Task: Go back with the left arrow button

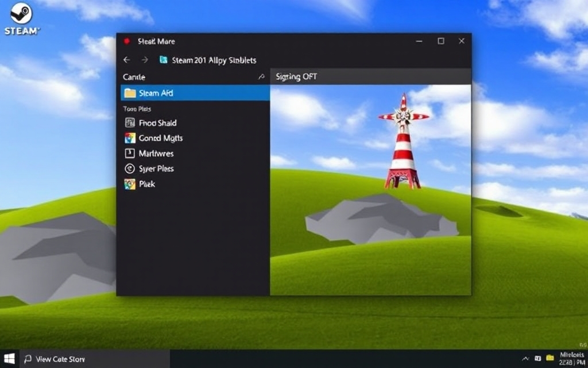Action: 127,60
